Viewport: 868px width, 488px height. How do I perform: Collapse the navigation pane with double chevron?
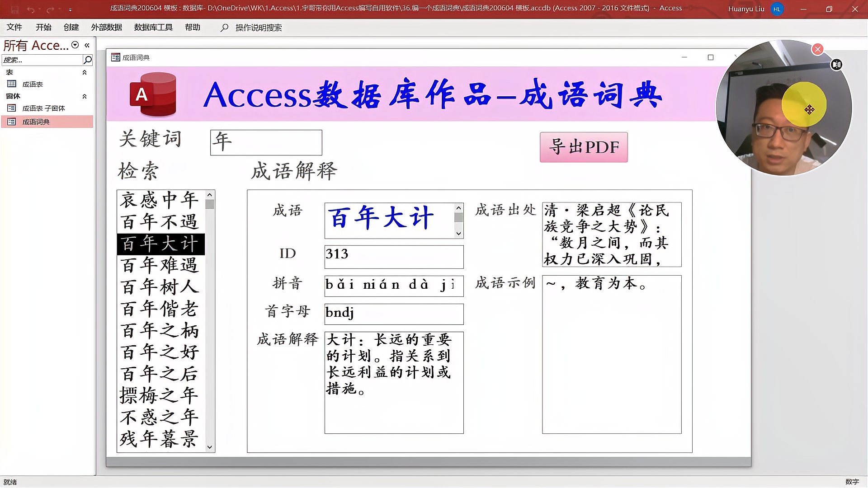tap(87, 45)
